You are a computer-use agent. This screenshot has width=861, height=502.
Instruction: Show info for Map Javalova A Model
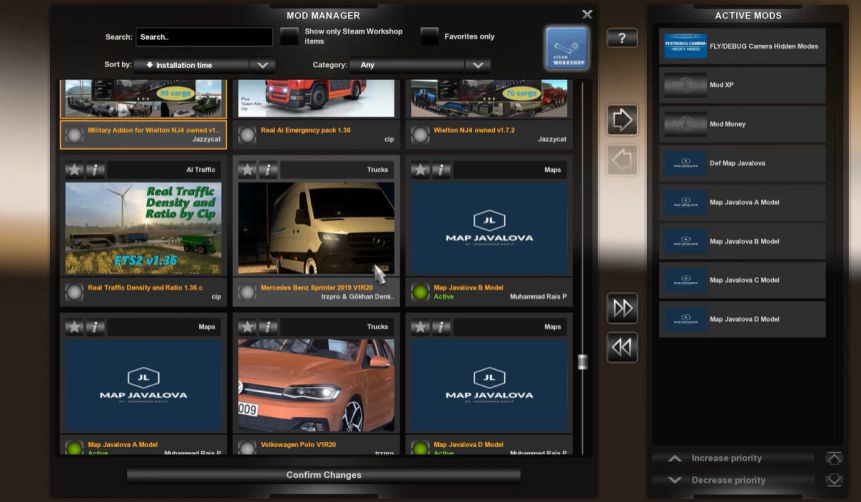coord(96,327)
